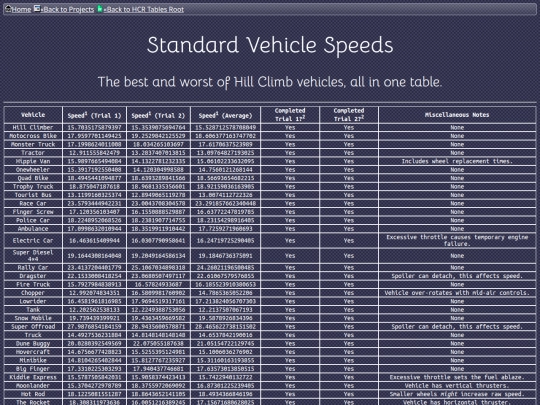This screenshot has height=405, width=540.
Task: Go to Back to HCR Tables Root
Action: tap(145, 9)
